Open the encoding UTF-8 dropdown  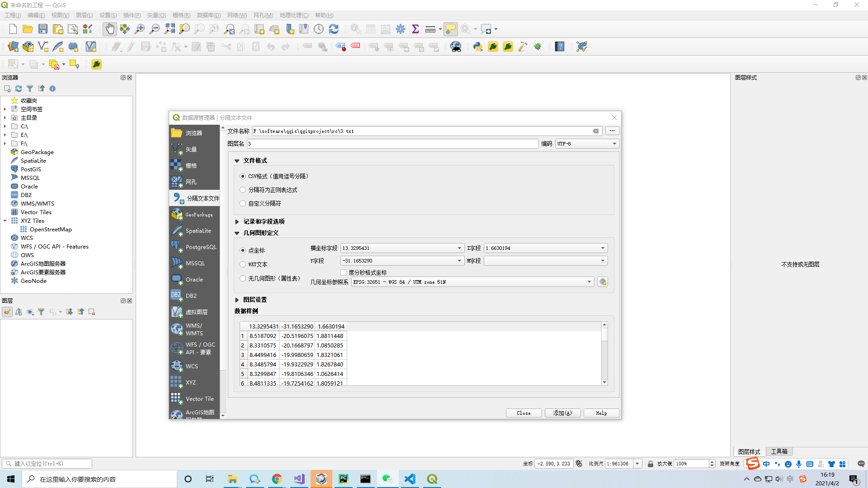point(587,144)
